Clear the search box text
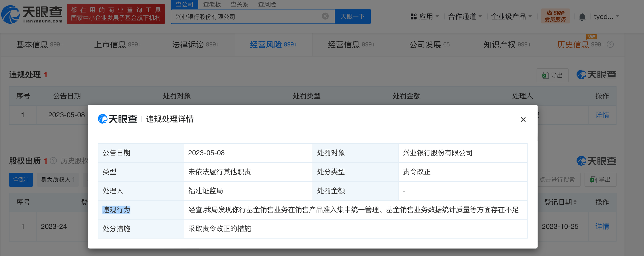 pos(325,16)
